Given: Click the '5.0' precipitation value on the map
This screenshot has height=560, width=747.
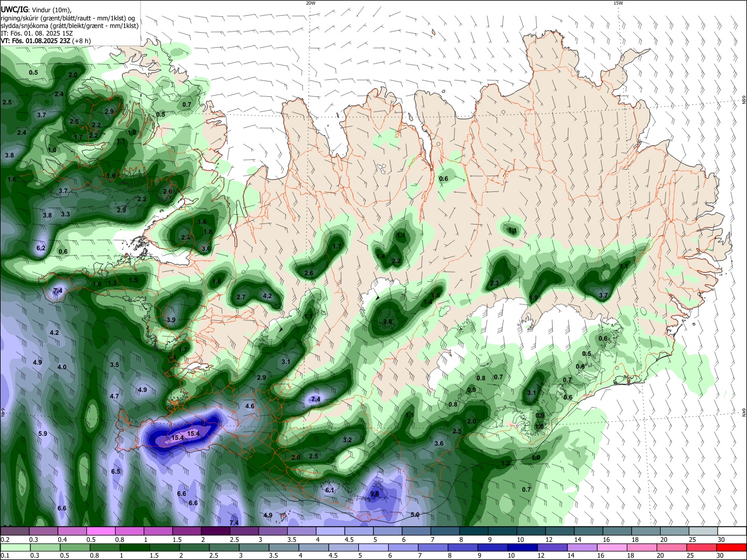Looking at the screenshot, I should pyautogui.click(x=415, y=514).
